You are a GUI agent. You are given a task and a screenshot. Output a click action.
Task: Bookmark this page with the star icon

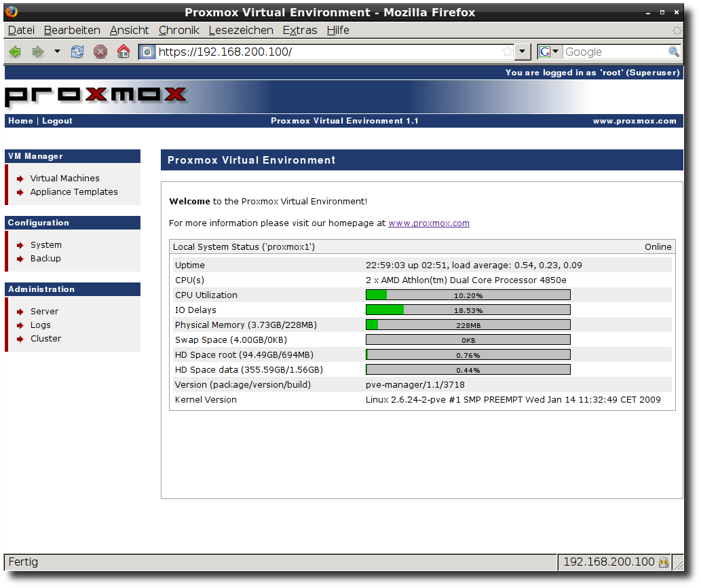click(507, 52)
